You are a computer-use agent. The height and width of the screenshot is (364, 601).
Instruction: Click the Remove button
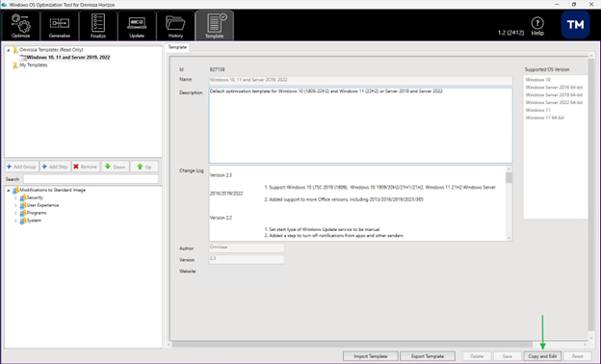86,167
